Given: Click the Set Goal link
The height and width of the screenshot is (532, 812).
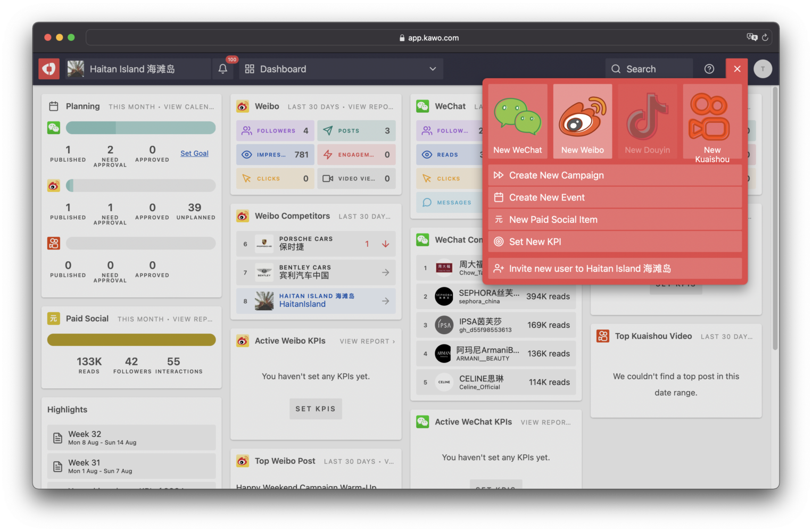Looking at the screenshot, I should (x=194, y=153).
